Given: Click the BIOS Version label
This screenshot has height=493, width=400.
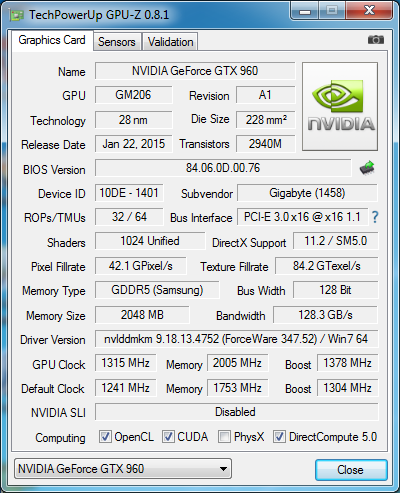Looking at the screenshot, I should 54,170.
